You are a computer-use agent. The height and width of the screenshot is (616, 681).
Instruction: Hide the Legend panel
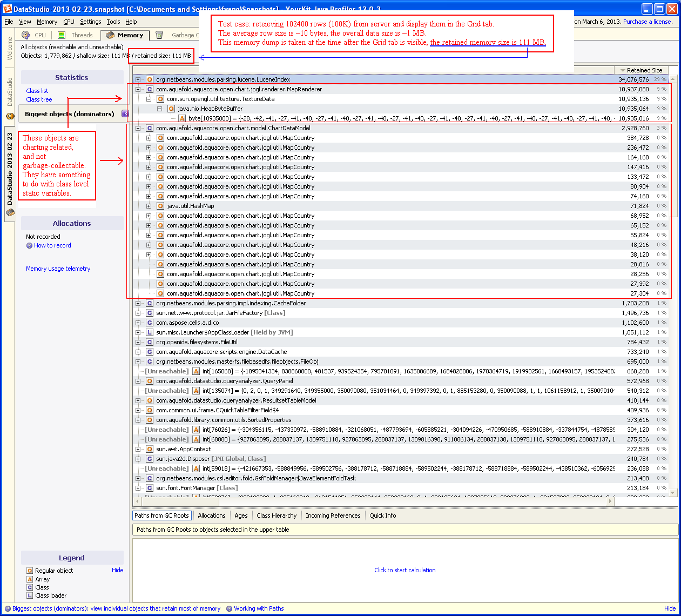(117, 570)
